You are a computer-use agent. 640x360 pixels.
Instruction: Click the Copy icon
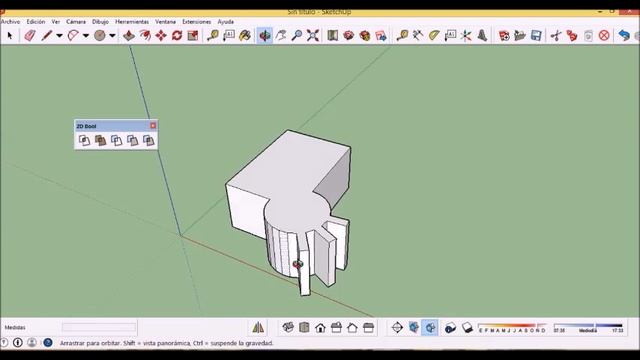572,36
